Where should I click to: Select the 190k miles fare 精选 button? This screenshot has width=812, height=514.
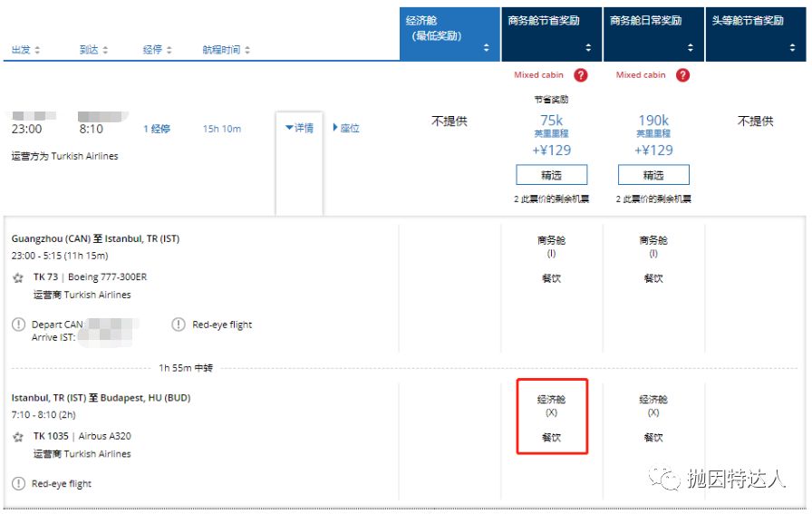653,175
